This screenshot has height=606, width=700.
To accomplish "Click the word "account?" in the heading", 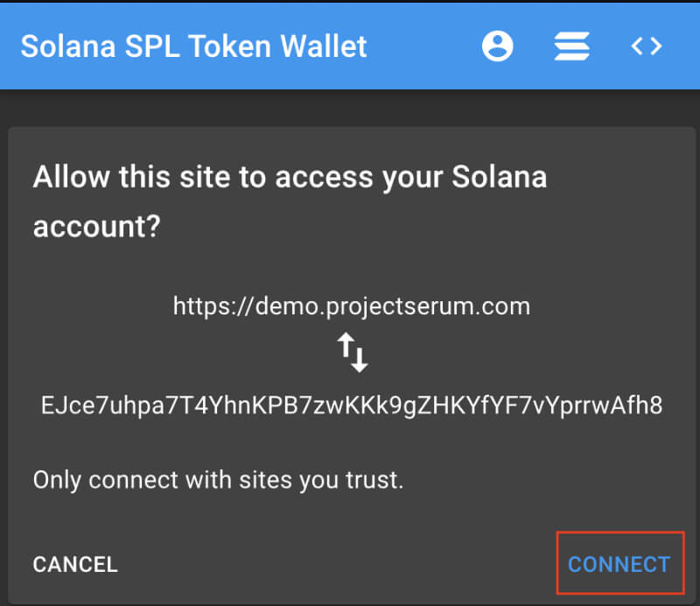I will pos(96,228).
